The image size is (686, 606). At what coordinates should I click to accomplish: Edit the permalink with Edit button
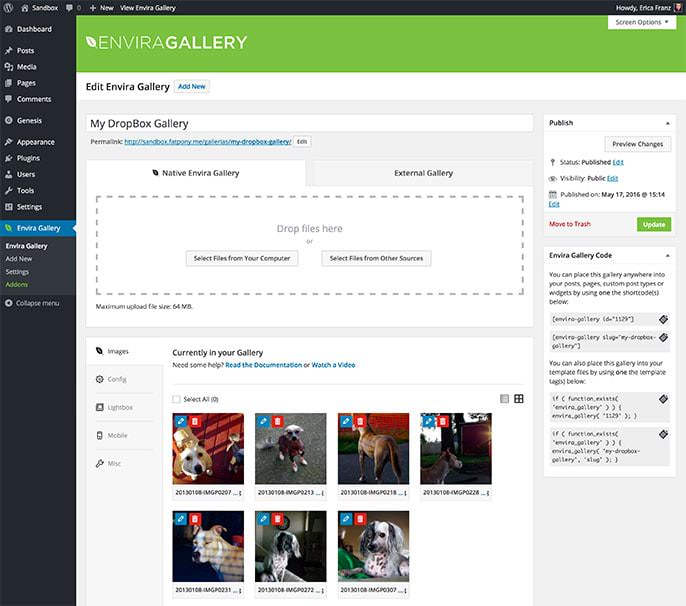point(302,142)
